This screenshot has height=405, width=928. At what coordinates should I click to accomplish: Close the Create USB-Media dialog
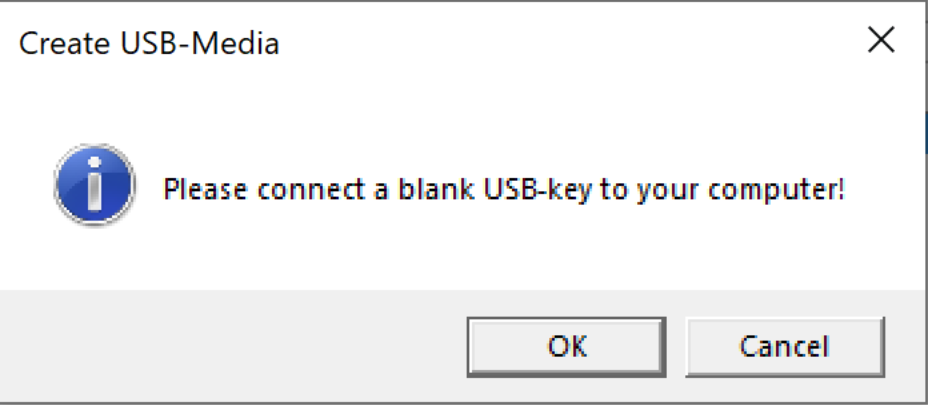tap(880, 41)
